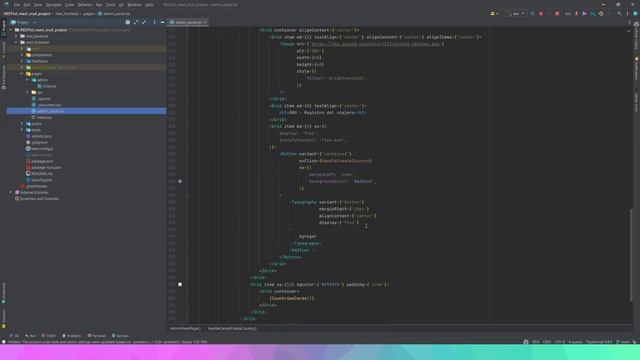Image resolution: width=640 pixels, height=360 pixels.
Task: Select README.md in the project tree
Action: click(x=42, y=173)
